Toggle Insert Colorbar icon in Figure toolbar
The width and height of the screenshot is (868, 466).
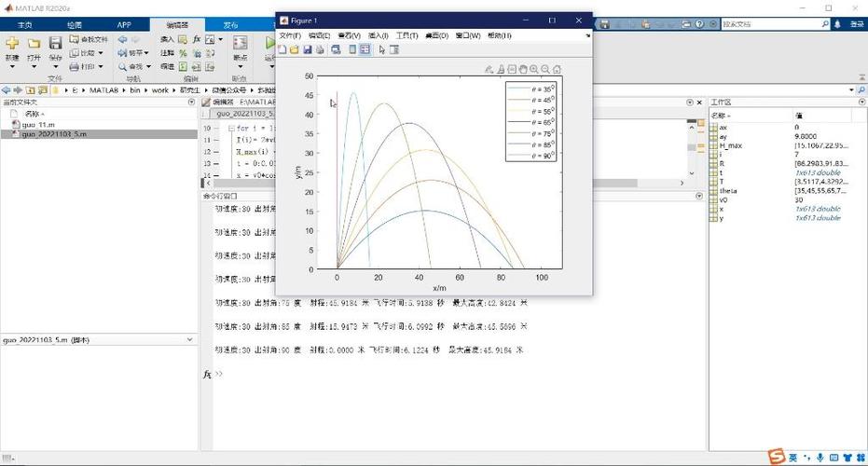[x=352, y=49]
